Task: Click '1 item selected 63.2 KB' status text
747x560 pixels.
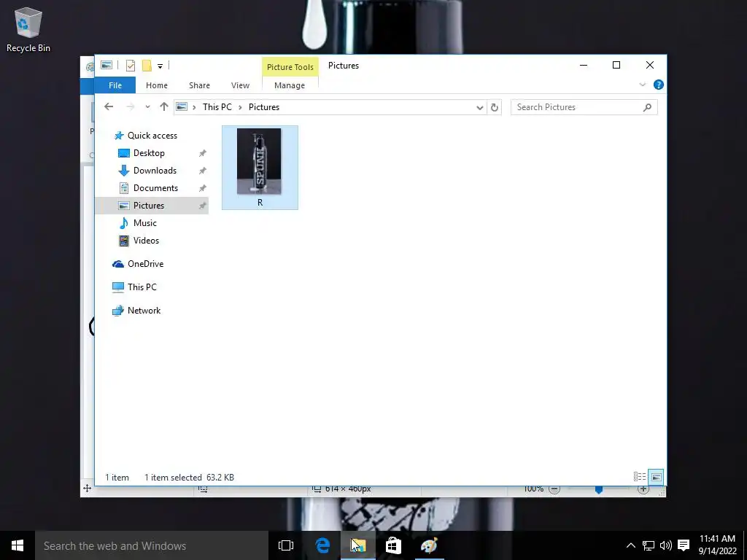Action: [x=189, y=477]
